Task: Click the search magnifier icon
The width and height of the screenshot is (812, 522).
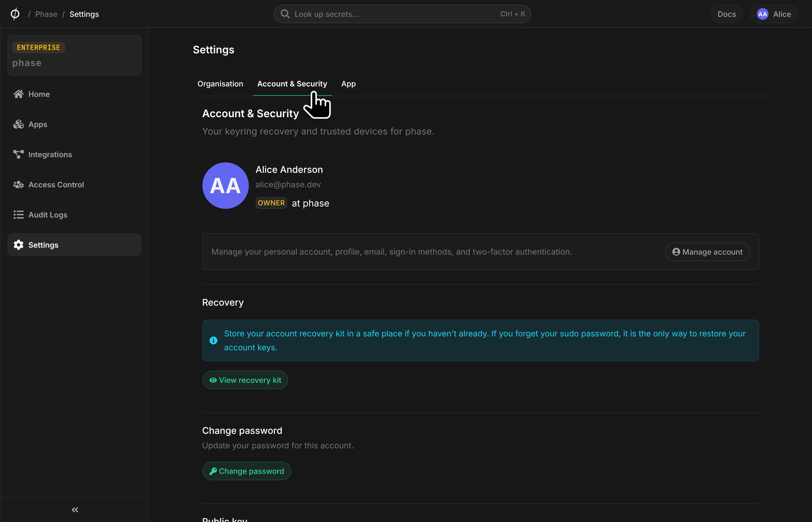Action: point(285,14)
